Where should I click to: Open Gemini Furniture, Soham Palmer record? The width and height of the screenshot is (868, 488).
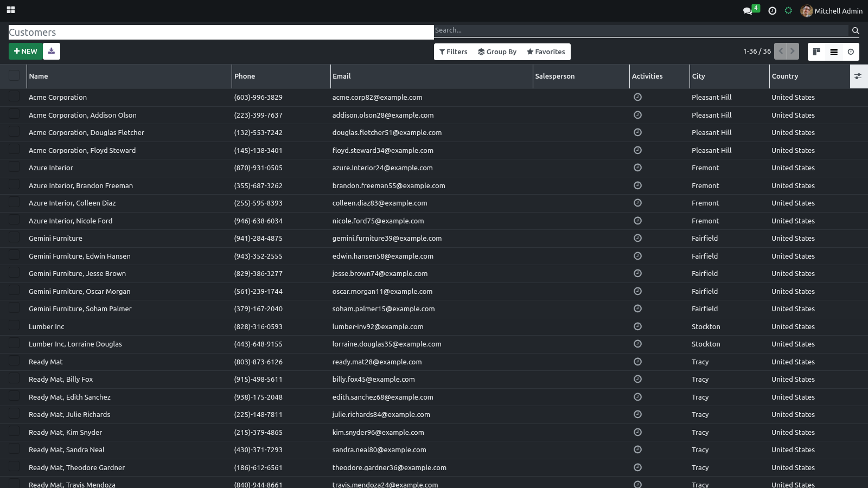tap(80, 309)
